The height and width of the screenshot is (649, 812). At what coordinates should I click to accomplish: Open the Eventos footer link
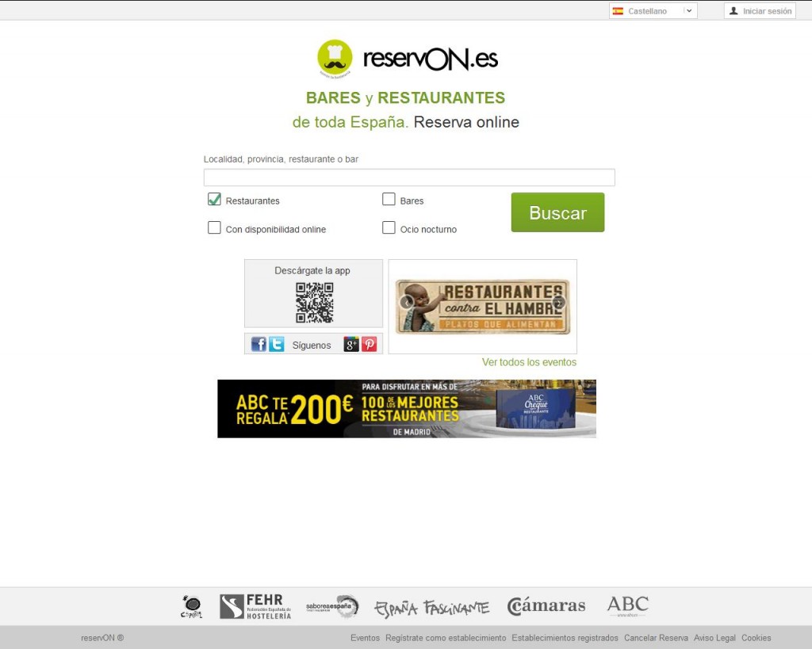click(x=365, y=638)
